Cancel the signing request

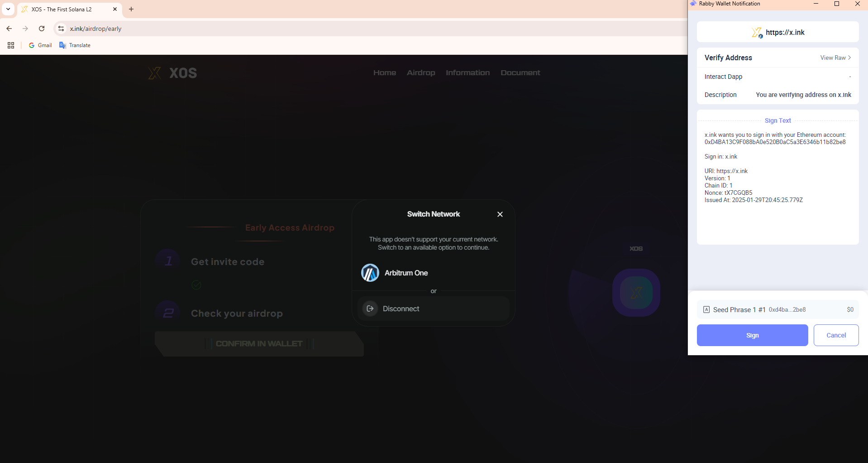[x=835, y=335]
